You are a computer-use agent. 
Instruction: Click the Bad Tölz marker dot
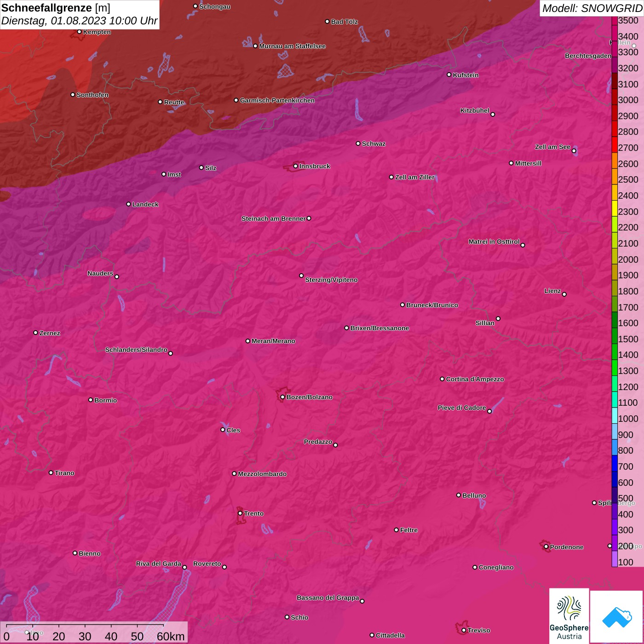click(x=327, y=22)
